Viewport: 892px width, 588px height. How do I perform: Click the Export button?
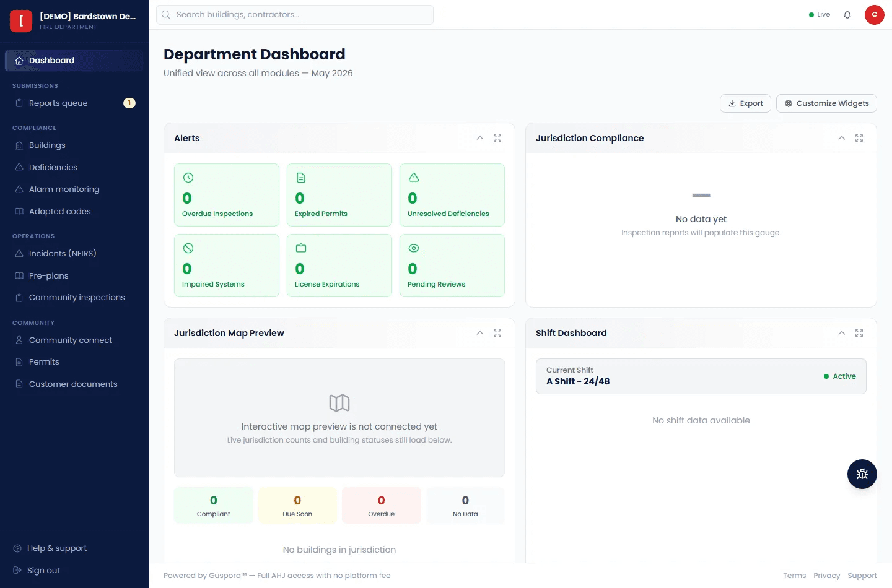[745, 103]
